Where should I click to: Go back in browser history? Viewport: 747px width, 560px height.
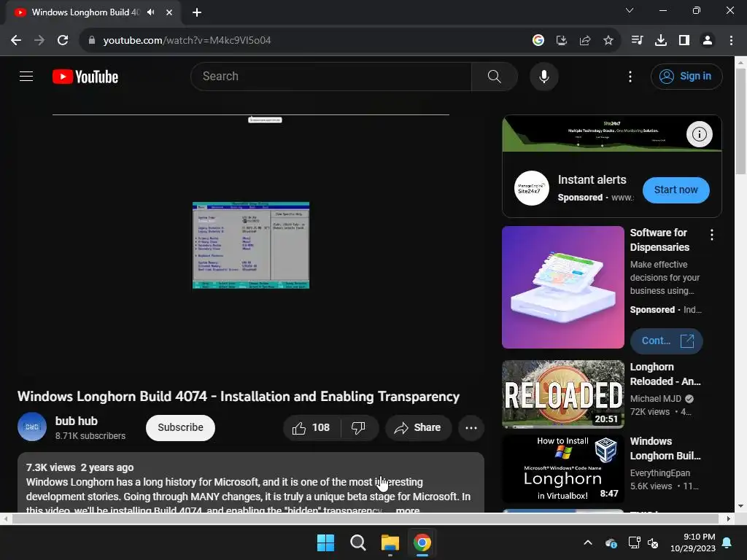[16, 41]
